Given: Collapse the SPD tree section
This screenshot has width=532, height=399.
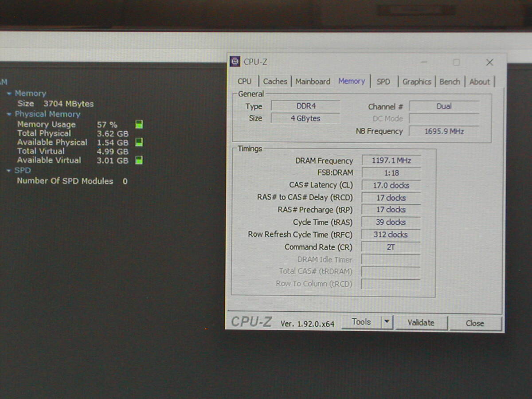Looking at the screenshot, I should [9, 171].
